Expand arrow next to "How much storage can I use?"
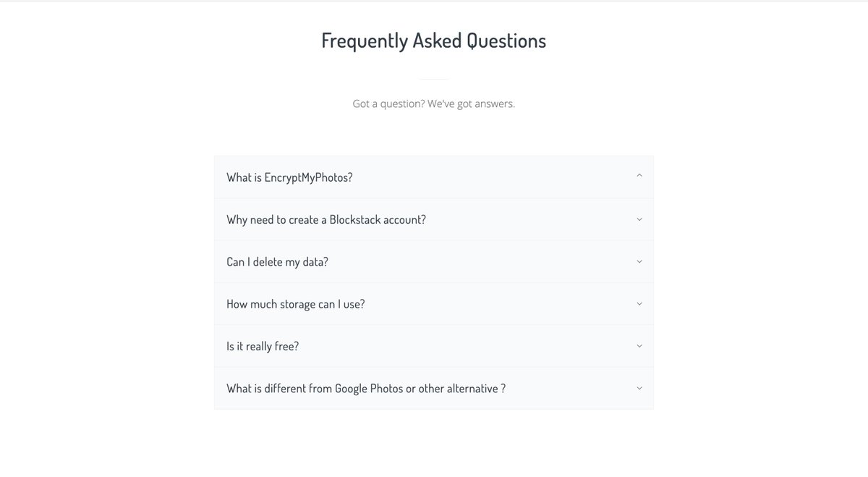 click(639, 304)
